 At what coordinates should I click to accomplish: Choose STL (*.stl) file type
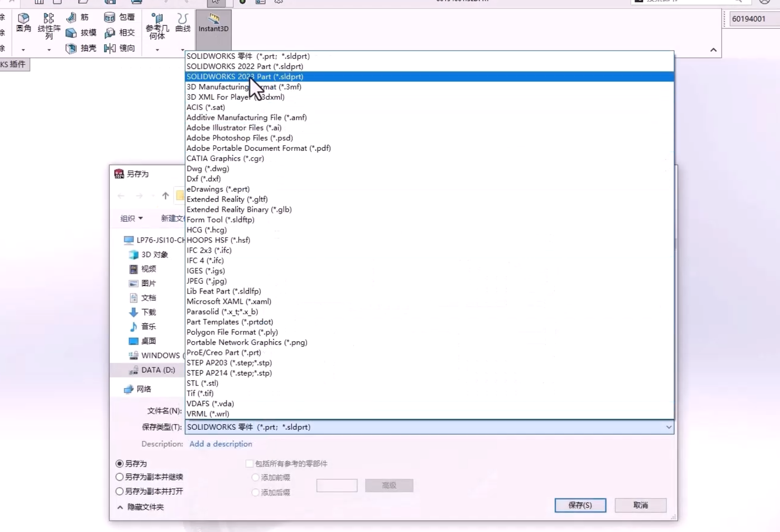(x=429, y=383)
